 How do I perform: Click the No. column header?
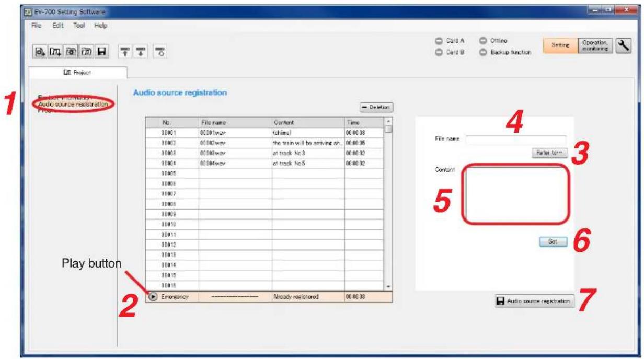click(x=172, y=122)
